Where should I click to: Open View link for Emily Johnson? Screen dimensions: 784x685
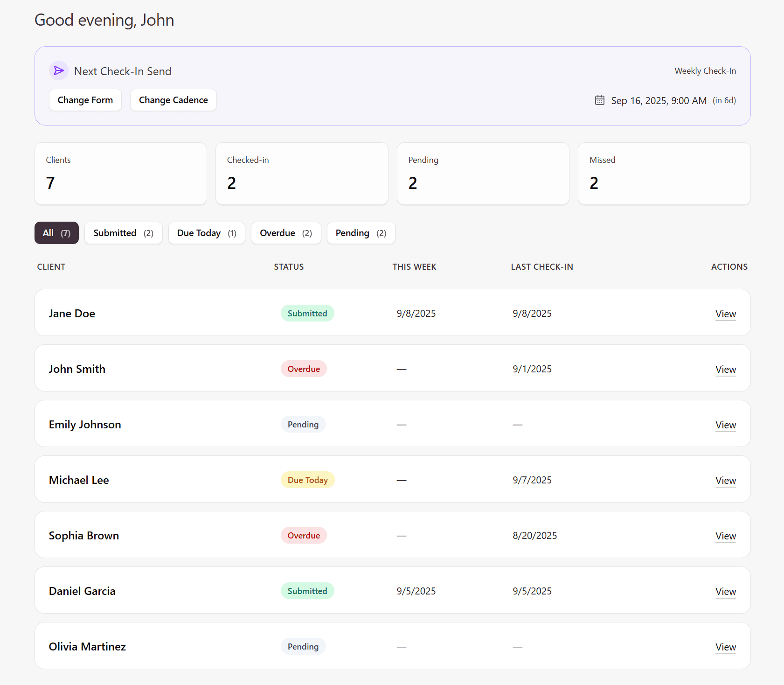point(726,425)
